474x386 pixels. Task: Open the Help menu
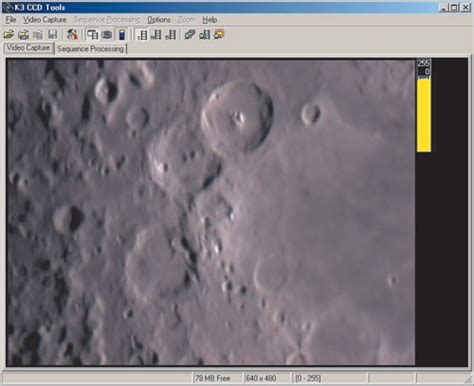[x=210, y=20]
